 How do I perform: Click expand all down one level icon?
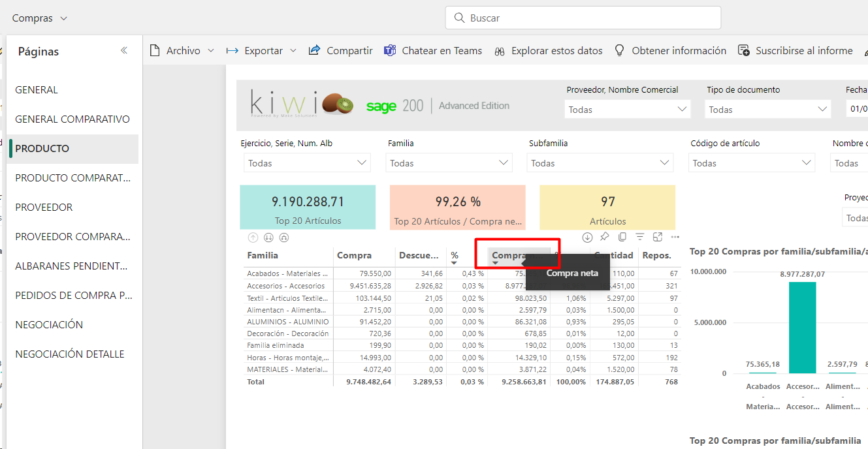click(283, 238)
